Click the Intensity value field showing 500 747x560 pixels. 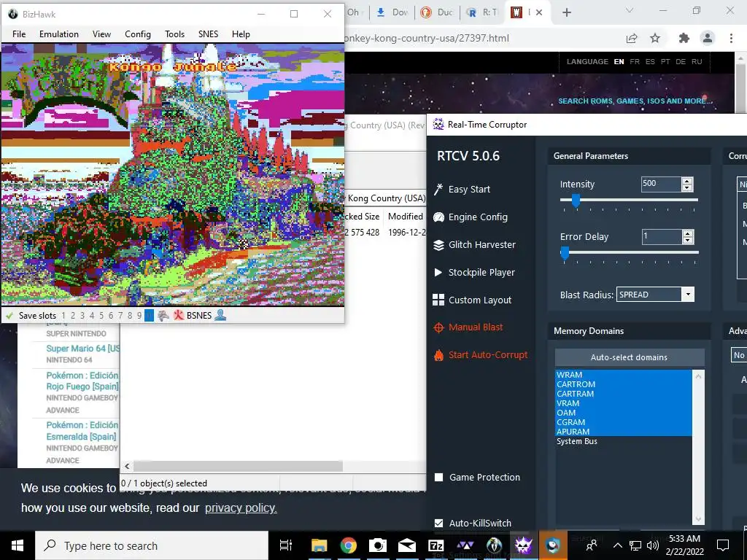(x=661, y=184)
